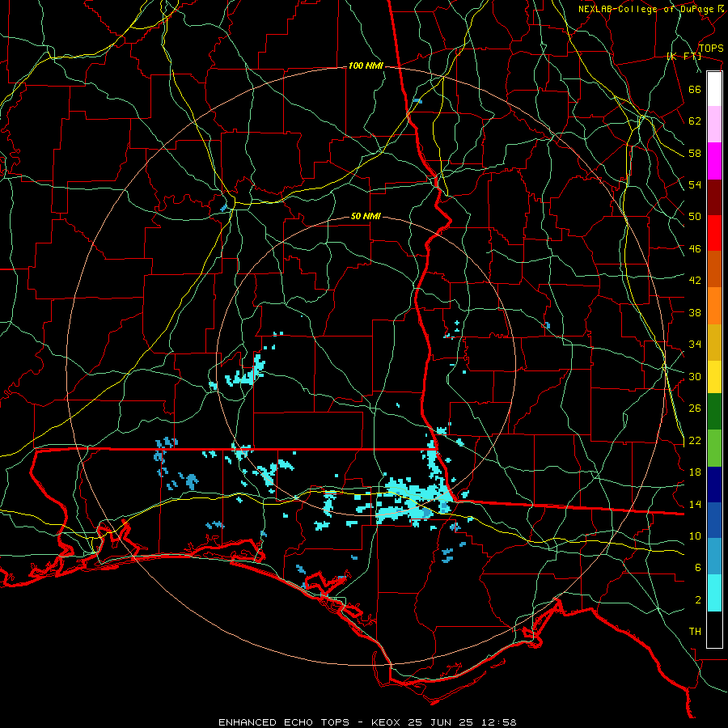The width and height of the screenshot is (728, 728).
Task: Pick the dark red legend swatch
Action: [x=714, y=197]
